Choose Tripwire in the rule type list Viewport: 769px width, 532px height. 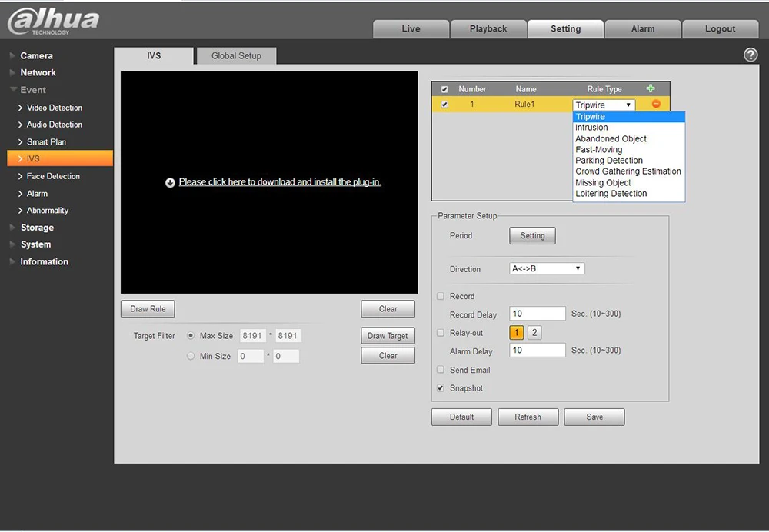pos(629,117)
